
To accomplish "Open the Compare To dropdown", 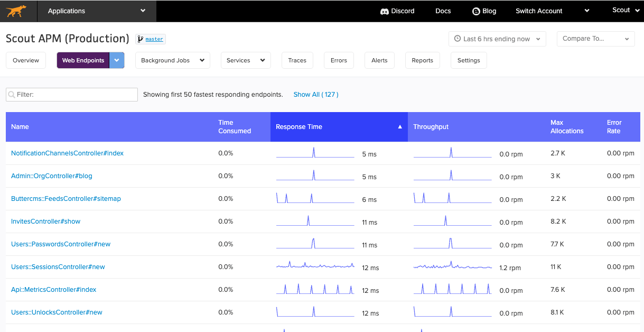I will [x=596, y=39].
